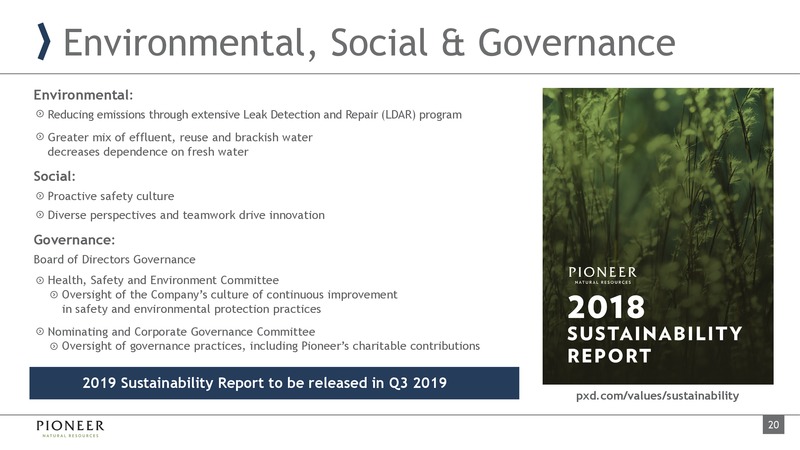Select the 'Environmental:' heading

pyautogui.click(x=83, y=95)
